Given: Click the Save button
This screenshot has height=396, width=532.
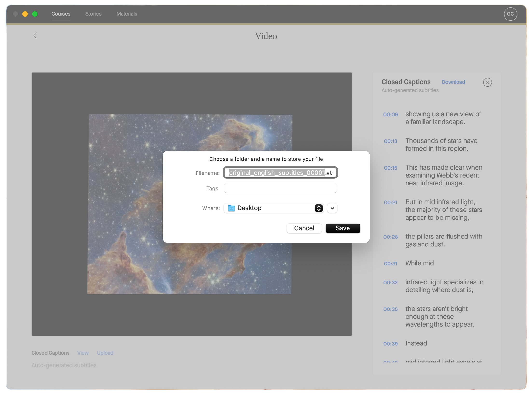Looking at the screenshot, I should click(343, 228).
